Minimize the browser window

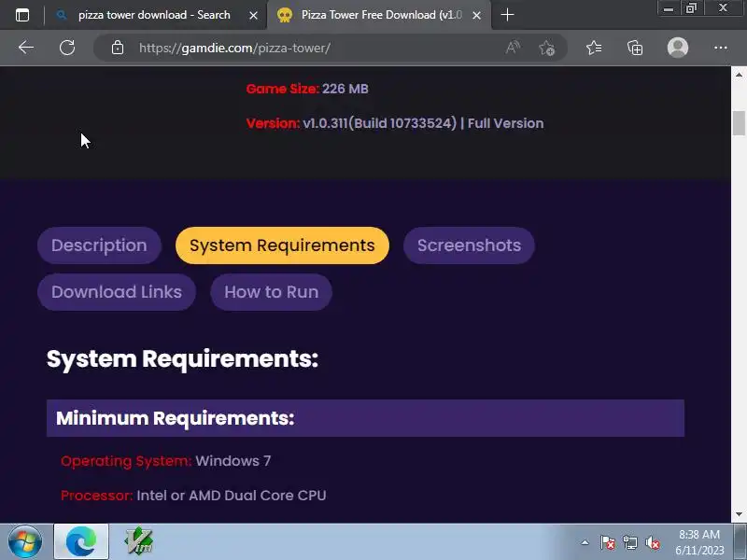pos(669,8)
